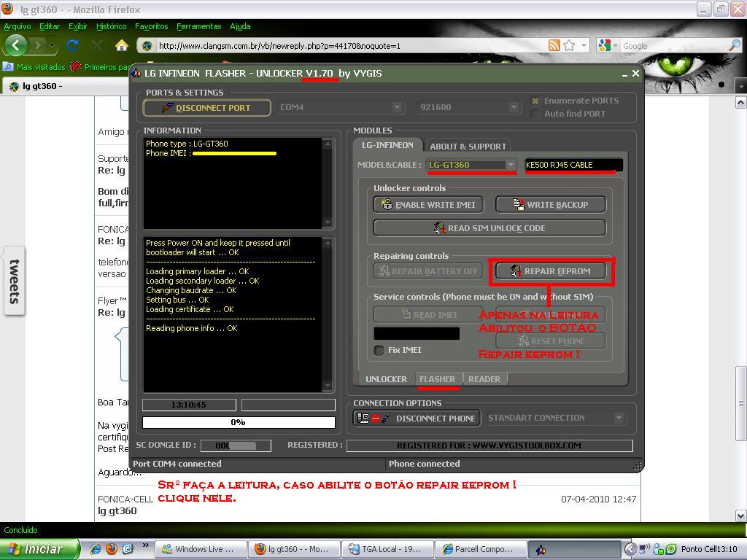Switch to the LG-INFINEON tab
This screenshot has height=560, width=747.
click(387, 145)
